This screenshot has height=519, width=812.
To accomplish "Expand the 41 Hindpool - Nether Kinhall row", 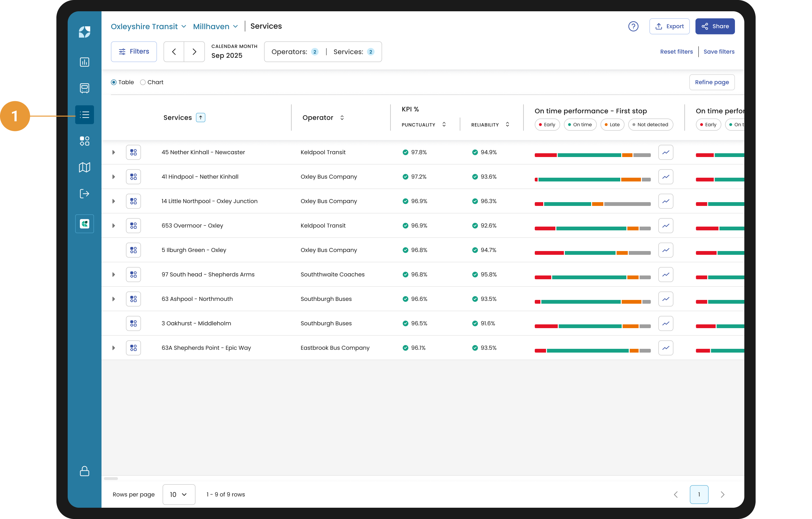I will pyautogui.click(x=114, y=177).
